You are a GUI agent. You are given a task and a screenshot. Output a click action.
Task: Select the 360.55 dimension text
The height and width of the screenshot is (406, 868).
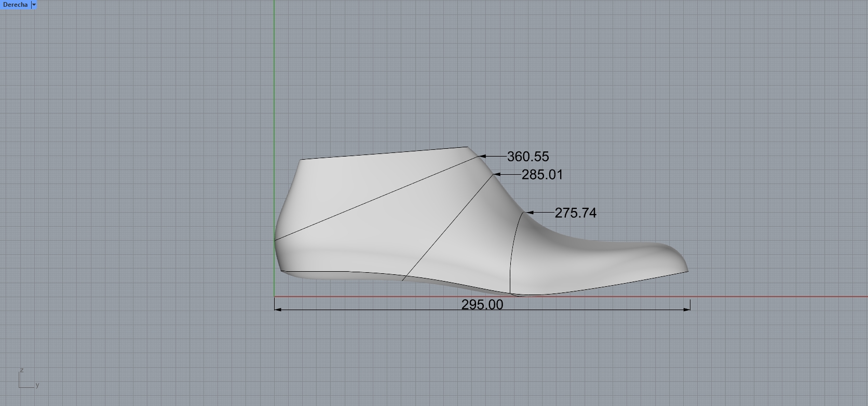tap(527, 157)
